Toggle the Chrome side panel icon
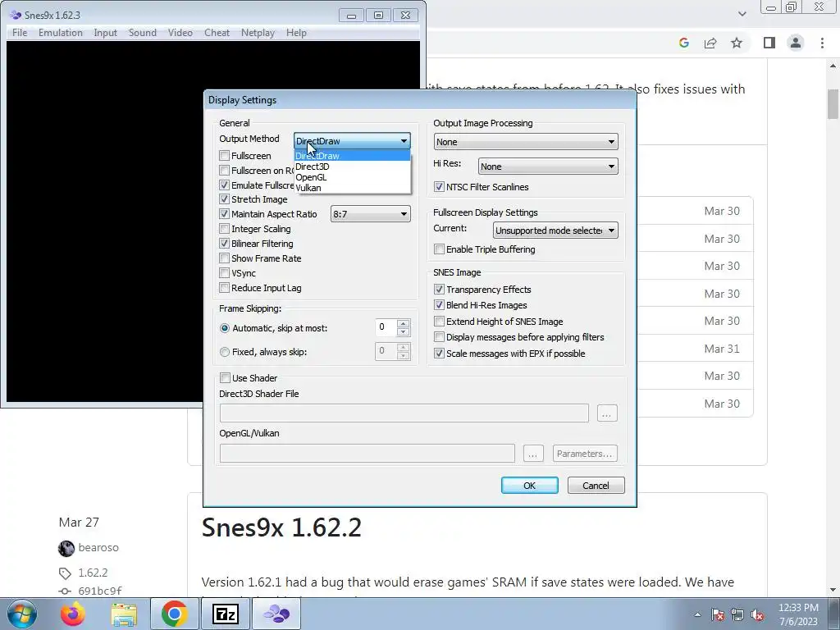 tap(769, 43)
